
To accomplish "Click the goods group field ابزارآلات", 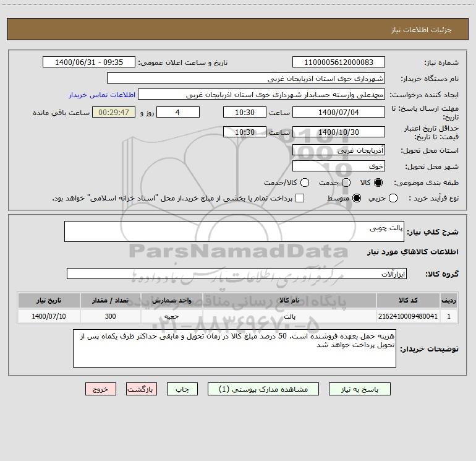I will click(237, 274).
